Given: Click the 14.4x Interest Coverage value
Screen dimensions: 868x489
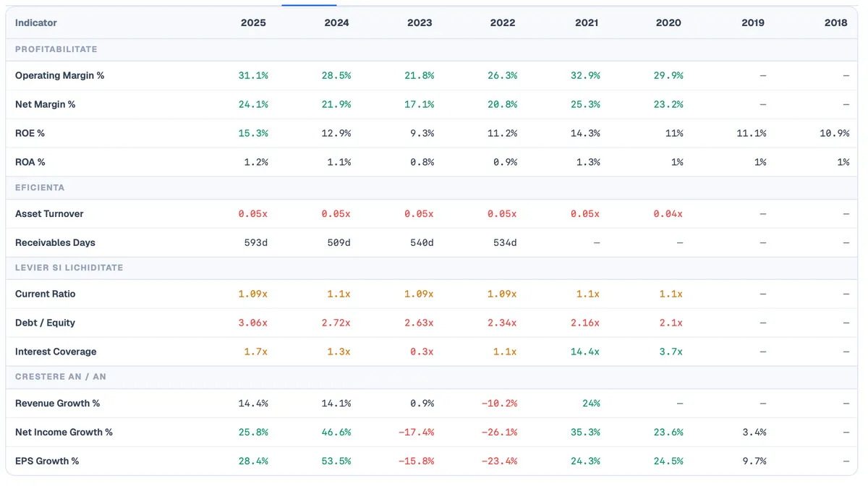Looking at the screenshot, I should tap(586, 352).
